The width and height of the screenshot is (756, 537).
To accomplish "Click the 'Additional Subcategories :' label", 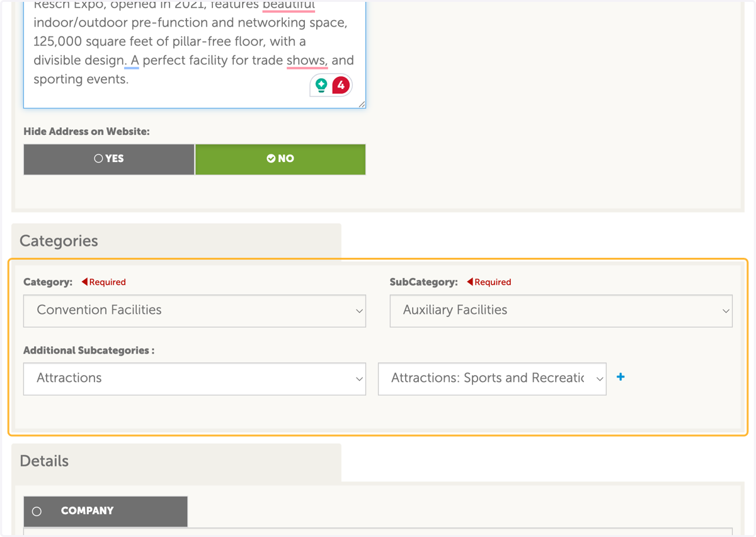I will click(89, 350).
